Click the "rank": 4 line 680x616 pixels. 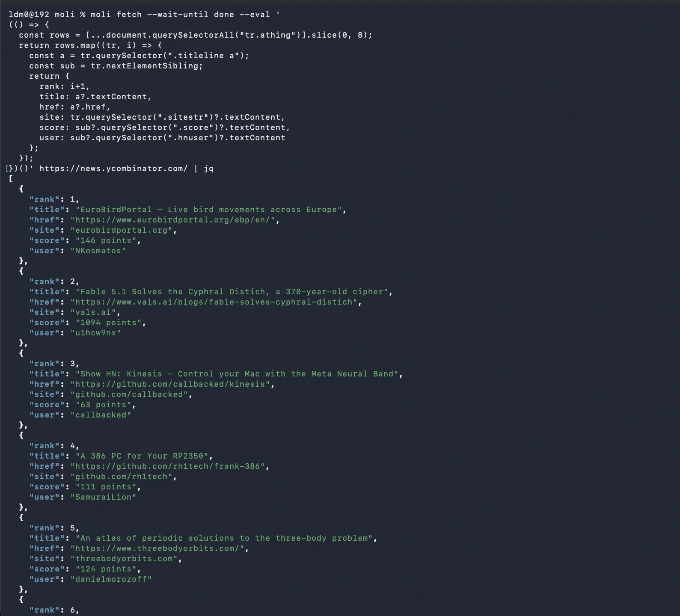(x=54, y=446)
